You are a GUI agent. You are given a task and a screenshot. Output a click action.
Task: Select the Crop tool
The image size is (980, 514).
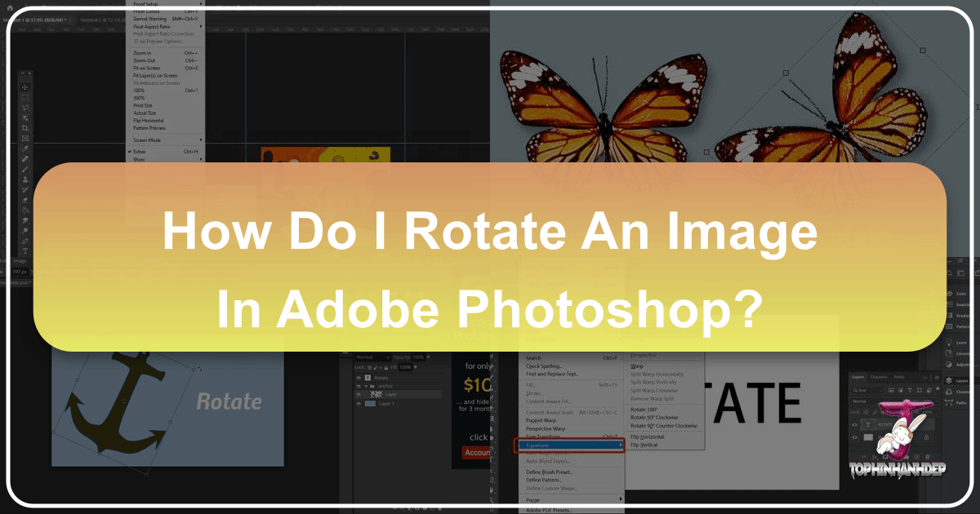[25, 128]
